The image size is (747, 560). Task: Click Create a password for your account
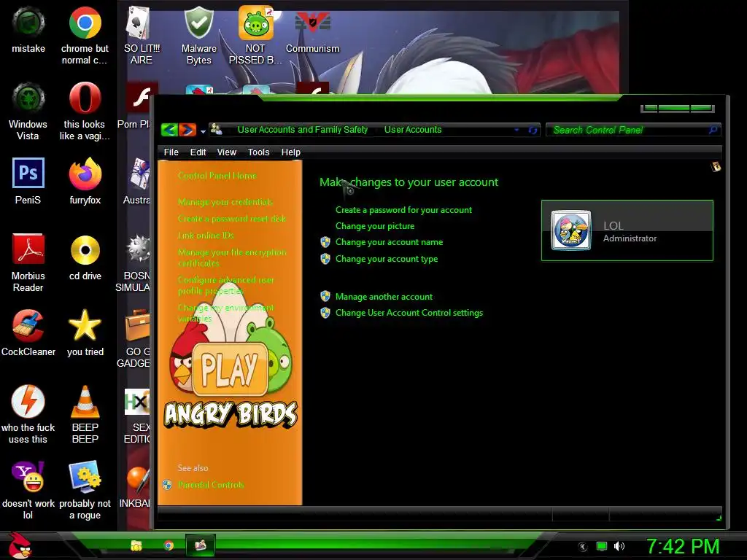click(x=403, y=210)
